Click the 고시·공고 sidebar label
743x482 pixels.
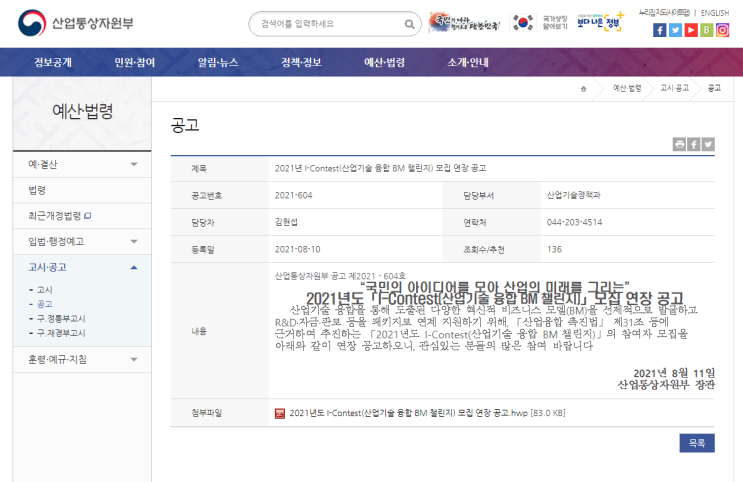[x=47, y=268]
